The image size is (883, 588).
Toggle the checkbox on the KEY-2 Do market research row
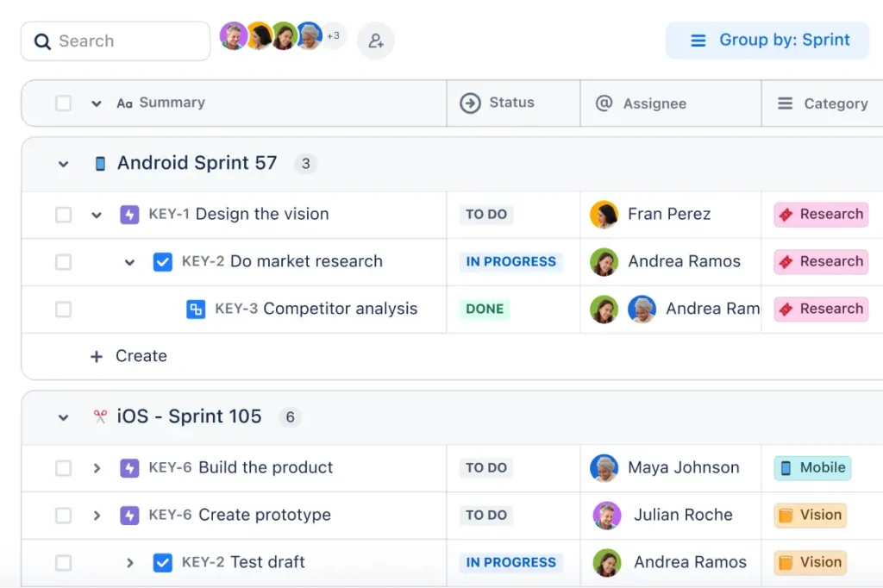pos(63,261)
